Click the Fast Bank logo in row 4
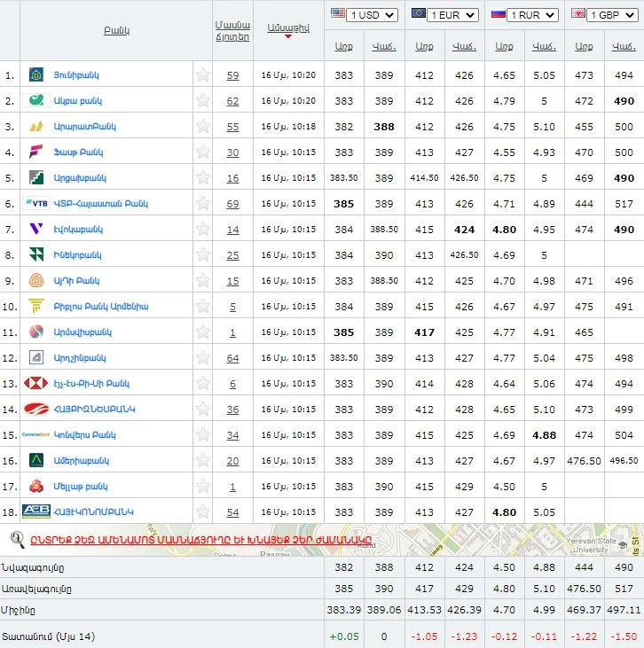The height and width of the screenshot is (648, 644). 36,152
